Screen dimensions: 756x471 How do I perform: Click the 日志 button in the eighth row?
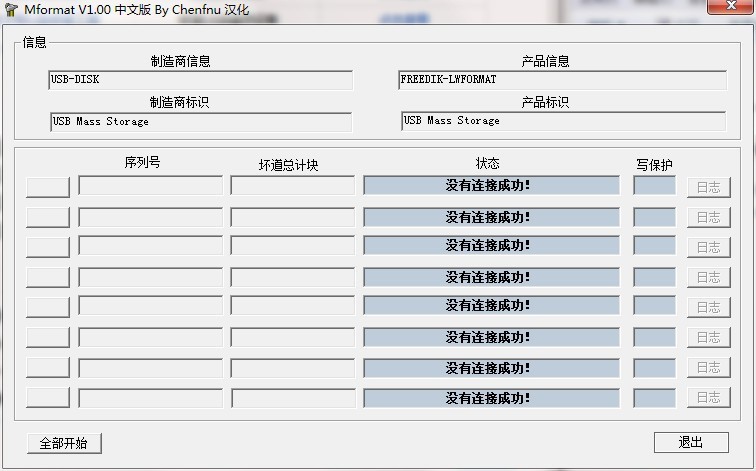click(709, 397)
